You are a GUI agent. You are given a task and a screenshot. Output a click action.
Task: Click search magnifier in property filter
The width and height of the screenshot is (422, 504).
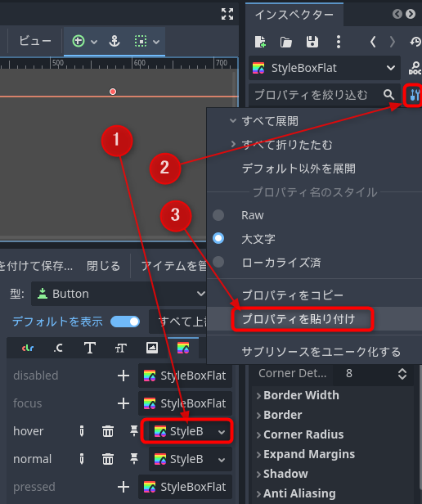click(389, 95)
